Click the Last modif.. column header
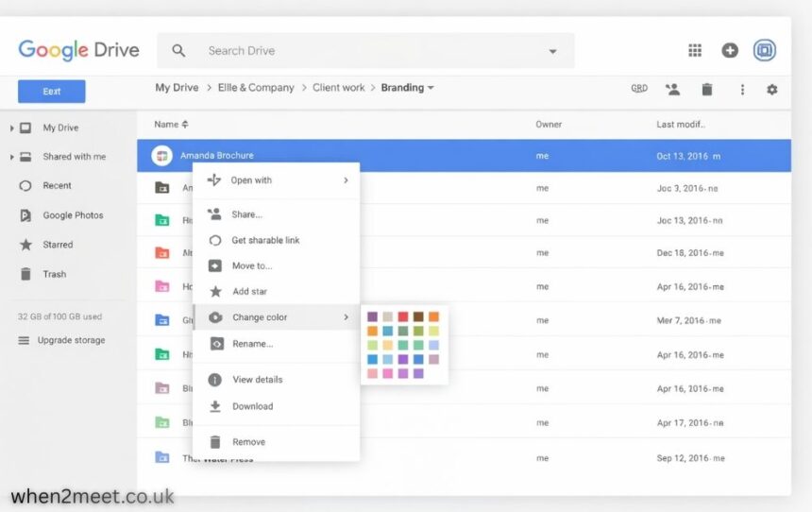 click(x=681, y=125)
